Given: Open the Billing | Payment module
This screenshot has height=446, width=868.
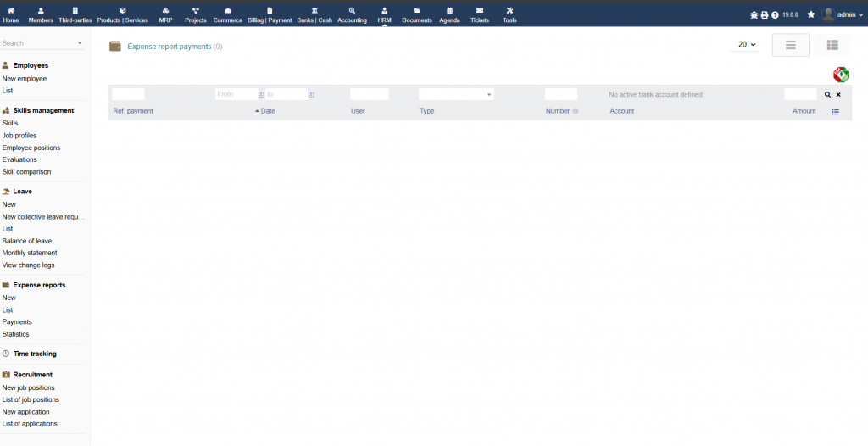Looking at the screenshot, I should 270,15.
